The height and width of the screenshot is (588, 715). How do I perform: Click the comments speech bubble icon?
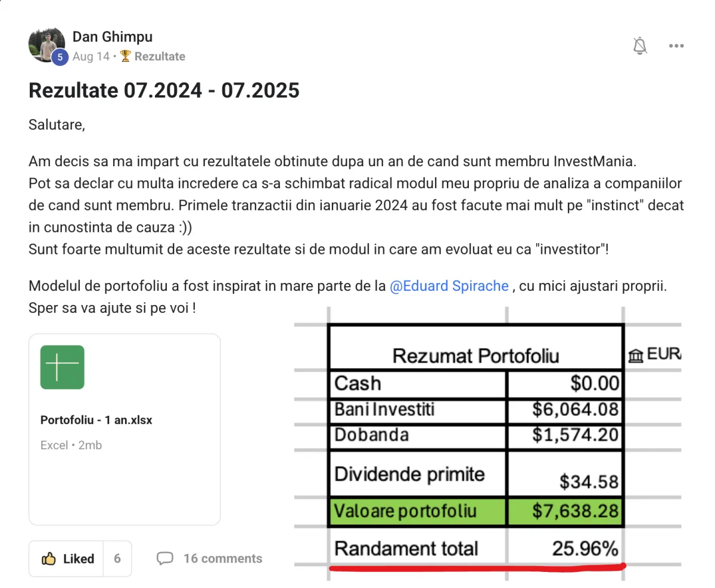[165, 559]
